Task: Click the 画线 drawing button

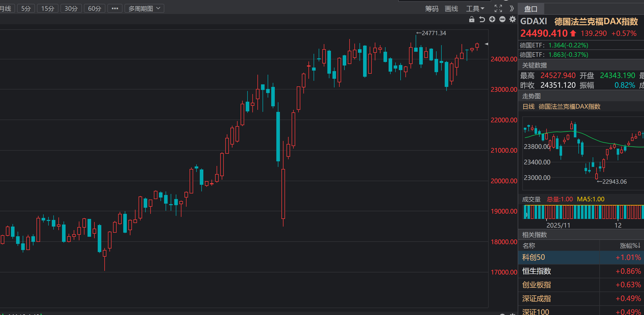Action: tap(451, 9)
